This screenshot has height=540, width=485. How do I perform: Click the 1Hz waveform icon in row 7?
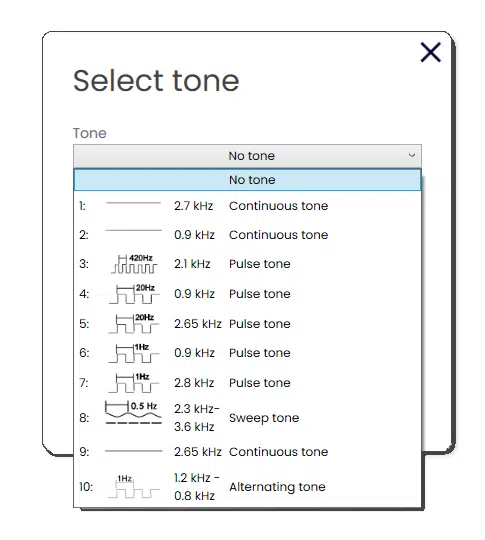tap(134, 383)
